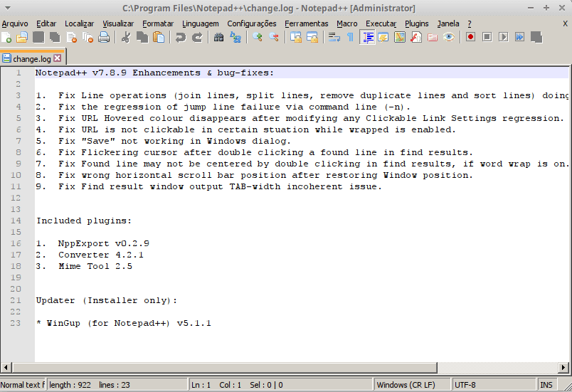Click the Save All toolbar icon
Screen dimensions: 572x392
(55, 37)
